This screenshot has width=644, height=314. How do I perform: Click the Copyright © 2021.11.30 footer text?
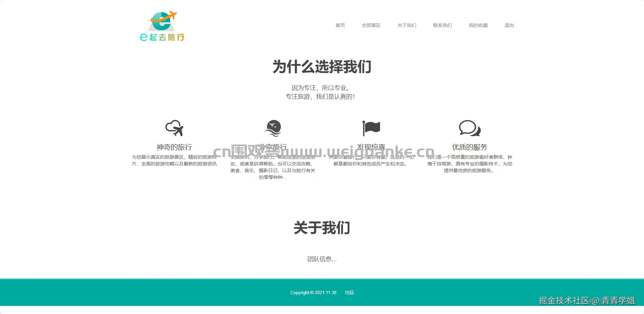pos(313,292)
